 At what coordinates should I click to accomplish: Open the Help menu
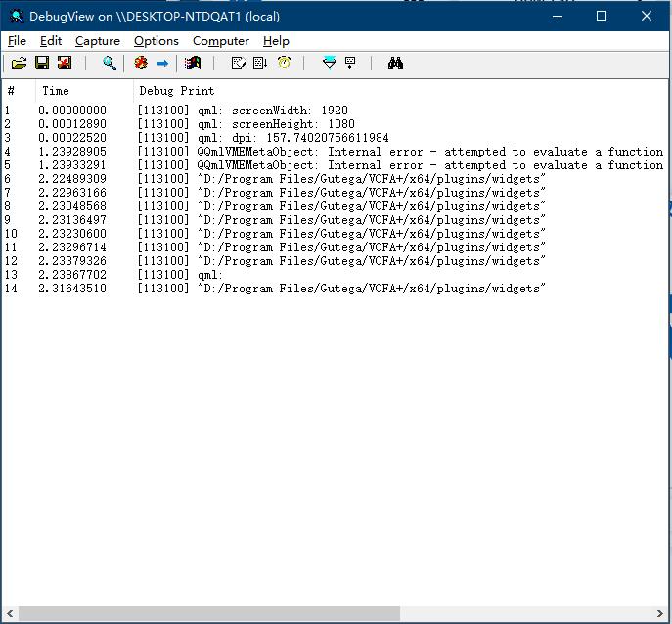pyautogui.click(x=276, y=41)
